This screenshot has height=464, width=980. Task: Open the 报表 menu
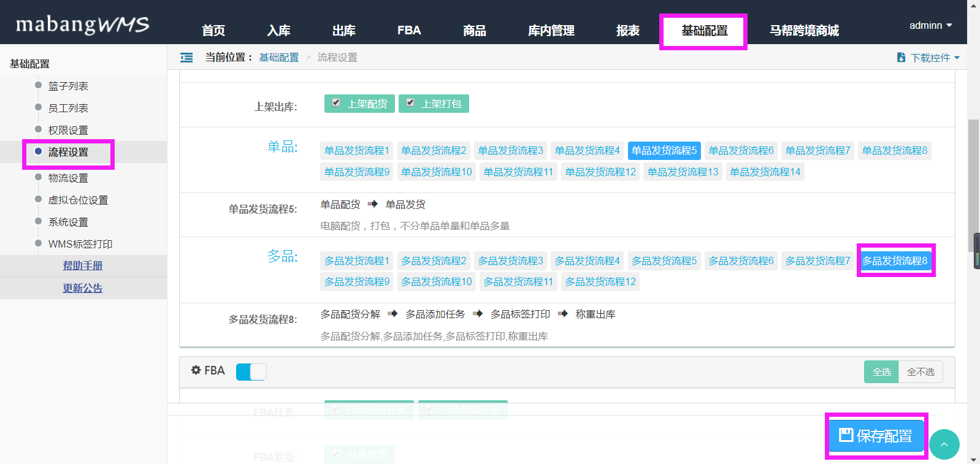point(628,31)
